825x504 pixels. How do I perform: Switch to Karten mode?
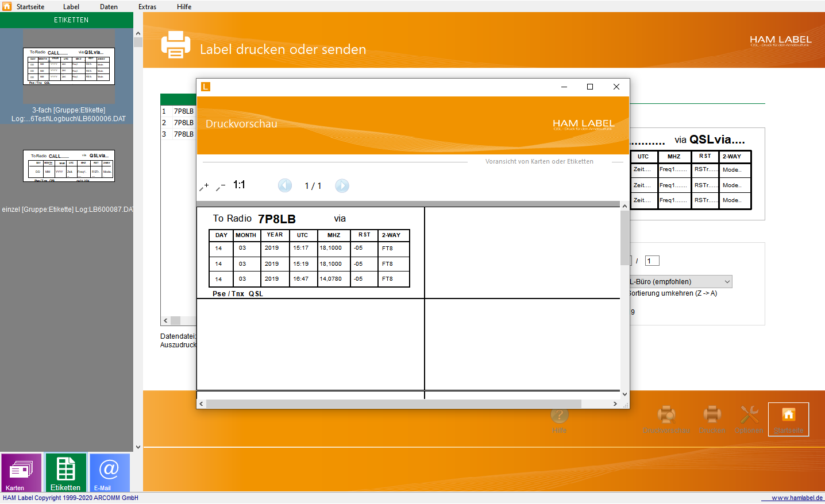pyautogui.click(x=21, y=472)
